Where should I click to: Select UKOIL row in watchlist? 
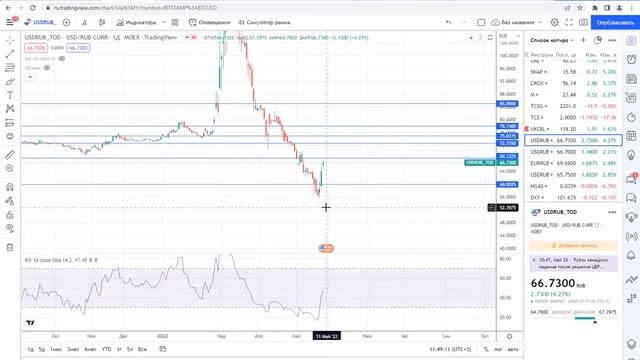point(573,129)
